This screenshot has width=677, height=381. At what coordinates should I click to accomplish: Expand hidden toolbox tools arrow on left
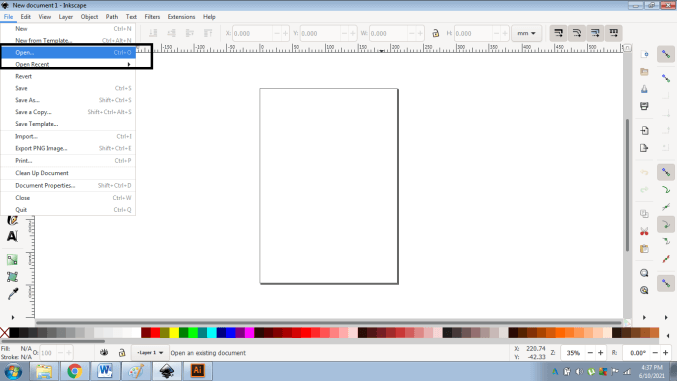point(13,318)
